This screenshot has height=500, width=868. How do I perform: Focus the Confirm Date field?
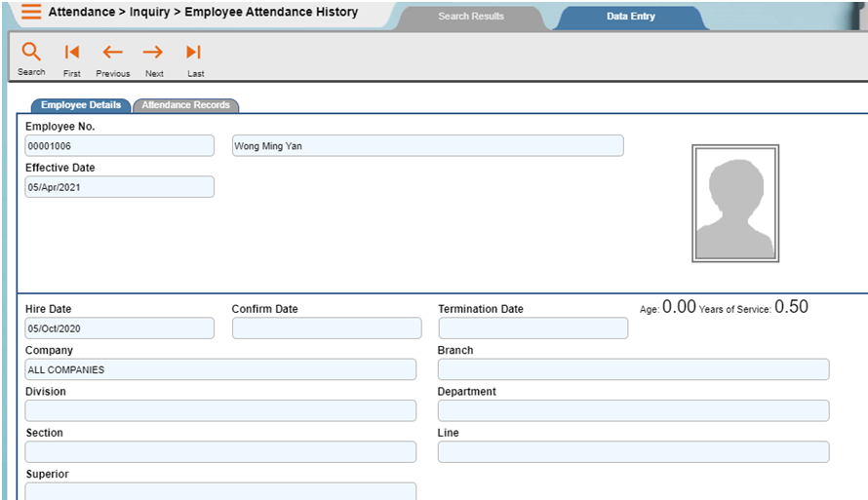327,328
